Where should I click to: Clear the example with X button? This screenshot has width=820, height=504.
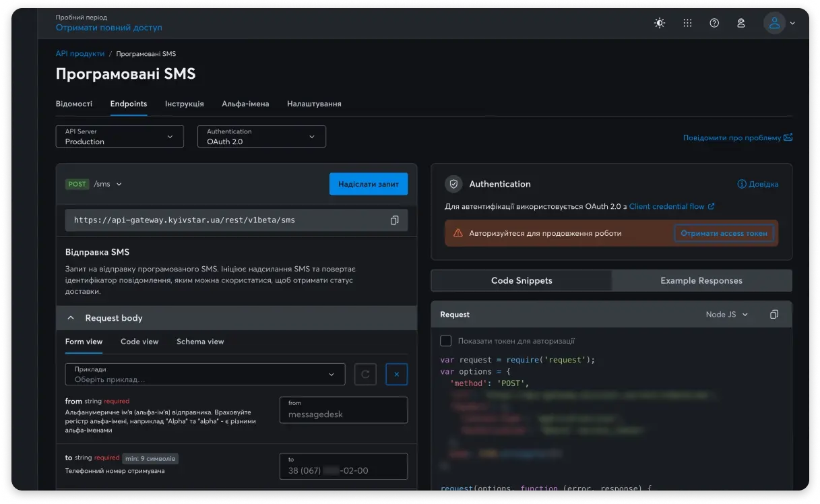point(397,374)
